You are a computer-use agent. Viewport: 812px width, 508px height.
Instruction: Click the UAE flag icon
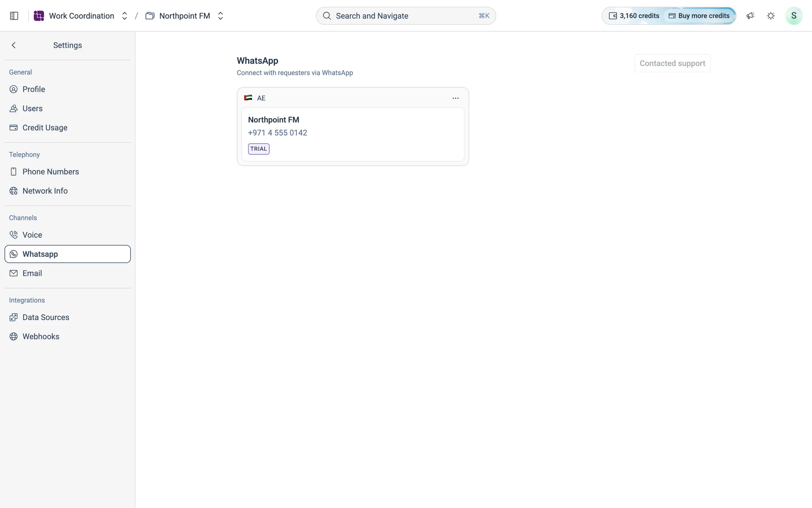pos(248,98)
